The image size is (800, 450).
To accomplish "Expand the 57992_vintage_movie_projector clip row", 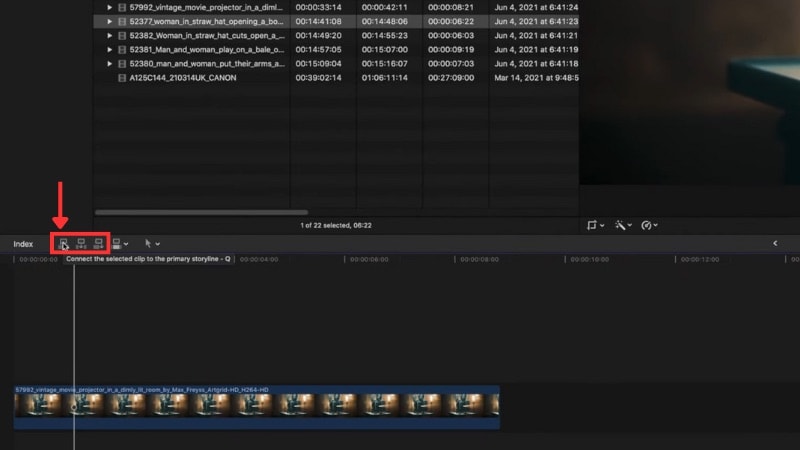I will [109, 7].
